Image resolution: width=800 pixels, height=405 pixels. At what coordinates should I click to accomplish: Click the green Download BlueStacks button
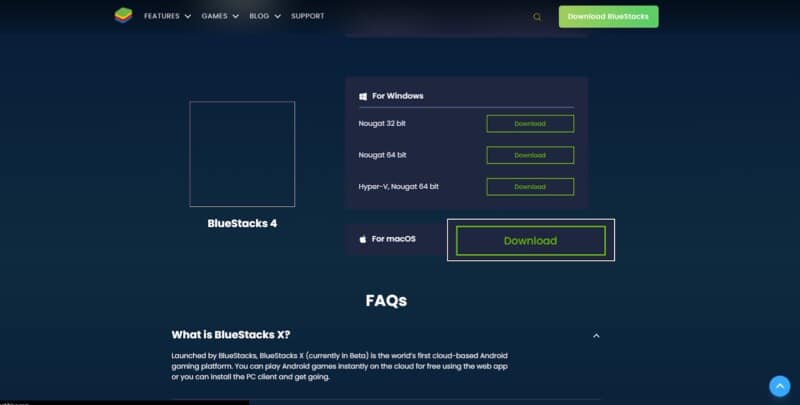(x=608, y=17)
